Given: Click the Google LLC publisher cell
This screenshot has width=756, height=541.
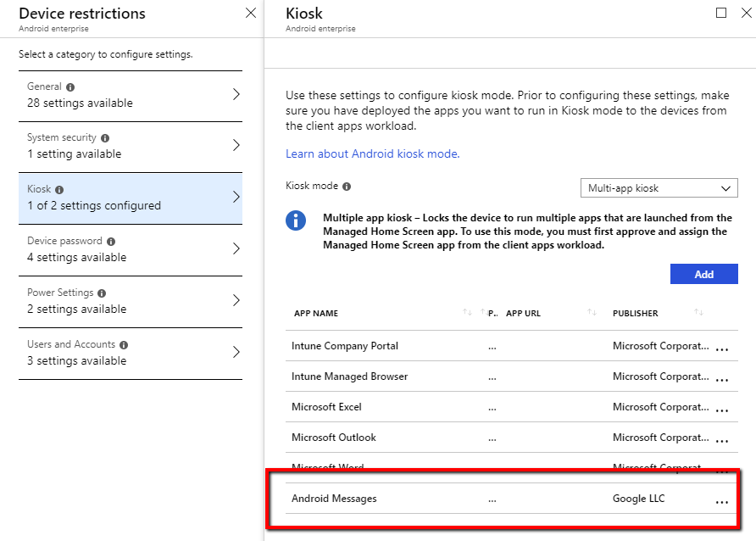Looking at the screenshot, I should 639,499.
